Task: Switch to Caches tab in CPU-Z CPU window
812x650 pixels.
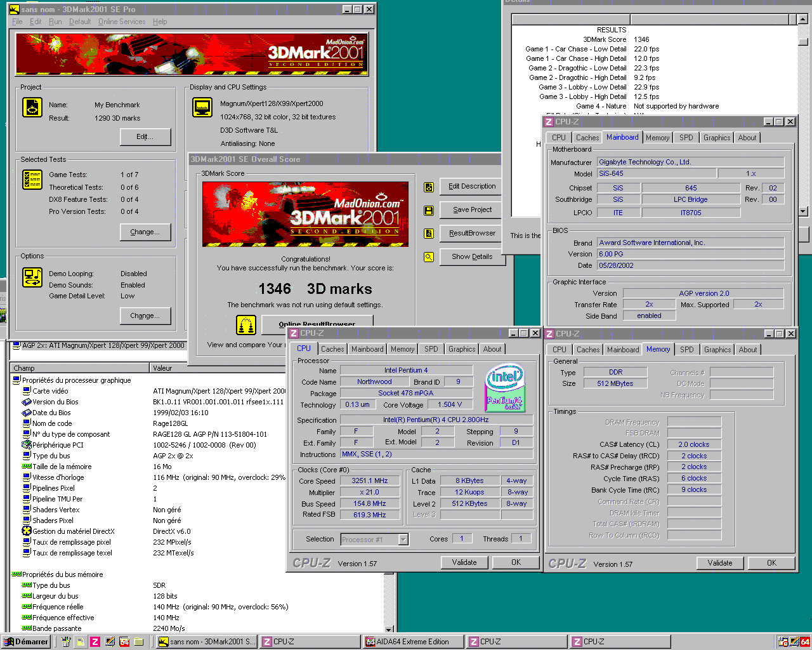Action: pyautogui.click(x=332, y=349)
